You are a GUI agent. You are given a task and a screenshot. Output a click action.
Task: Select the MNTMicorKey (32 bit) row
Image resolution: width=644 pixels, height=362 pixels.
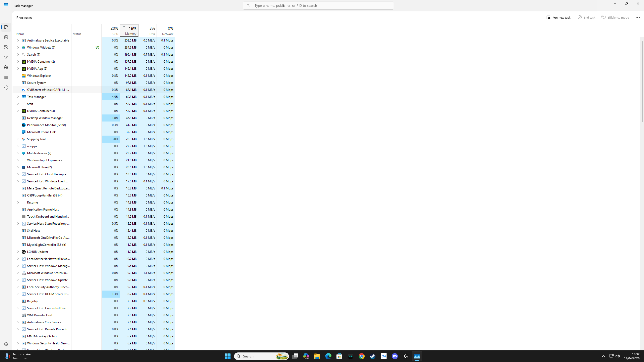pyautogui.click(x=94, y=336)
